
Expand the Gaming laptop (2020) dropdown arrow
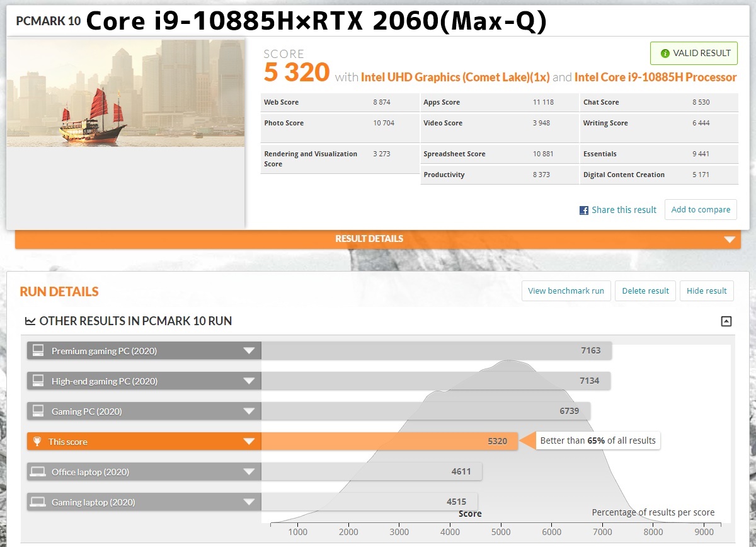coord(249,502)
